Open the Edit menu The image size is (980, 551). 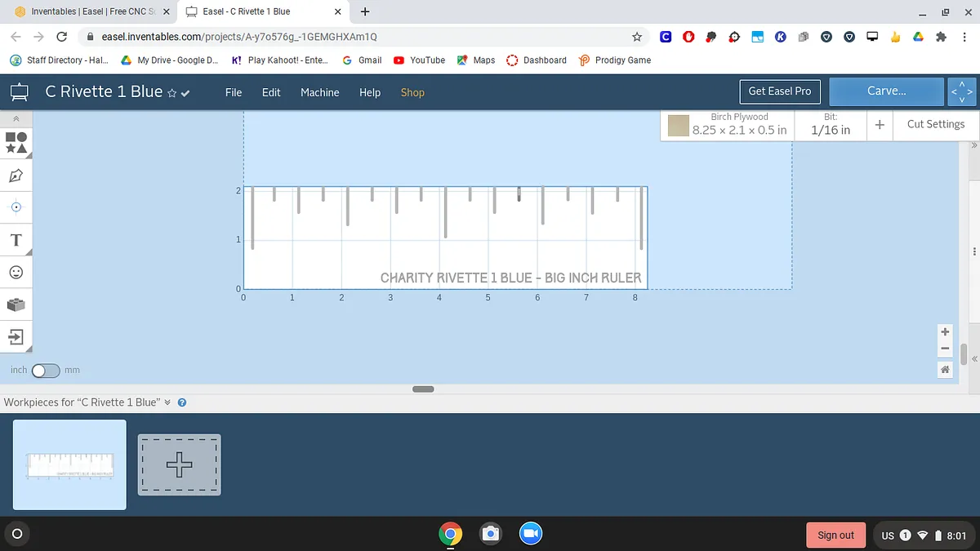pos(271,92)
